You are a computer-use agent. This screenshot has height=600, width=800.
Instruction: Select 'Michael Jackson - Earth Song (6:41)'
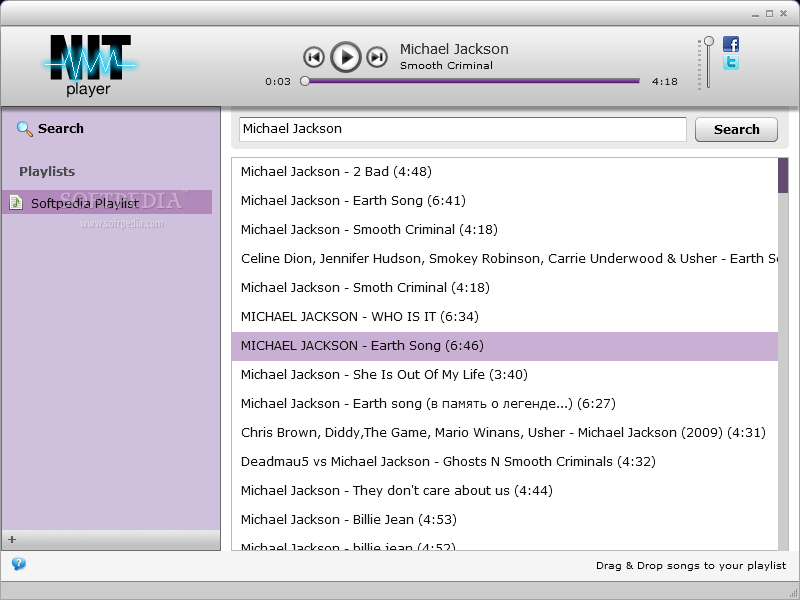pyautogui.click(x=505, y=201)
